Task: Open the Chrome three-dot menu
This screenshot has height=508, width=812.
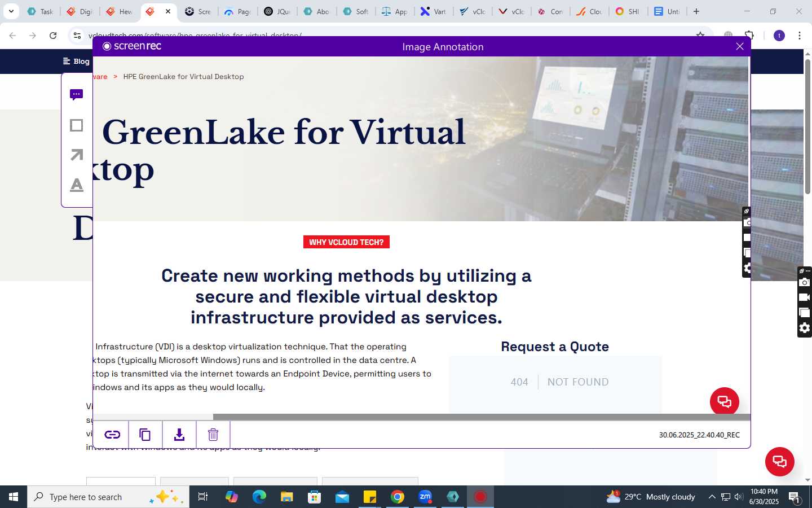Action: coord(800,36)
